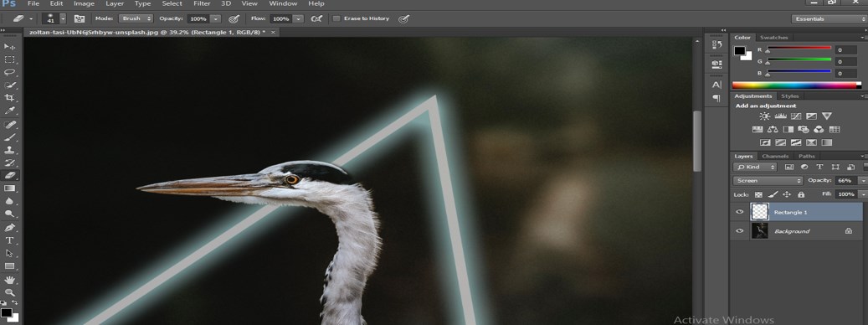Open the Window menu
The image size is (868, 325).
[x=284, y=4]
